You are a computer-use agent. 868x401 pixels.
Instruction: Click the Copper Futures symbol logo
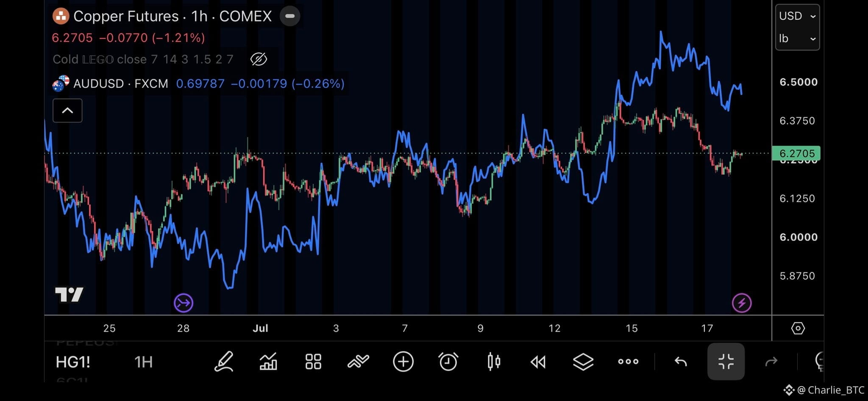(61, 17)
